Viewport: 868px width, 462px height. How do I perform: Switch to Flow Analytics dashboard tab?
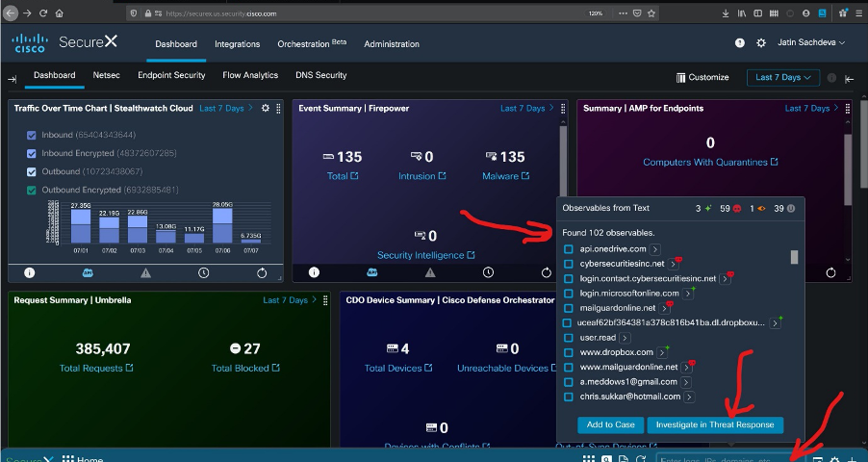click(250, 75)
